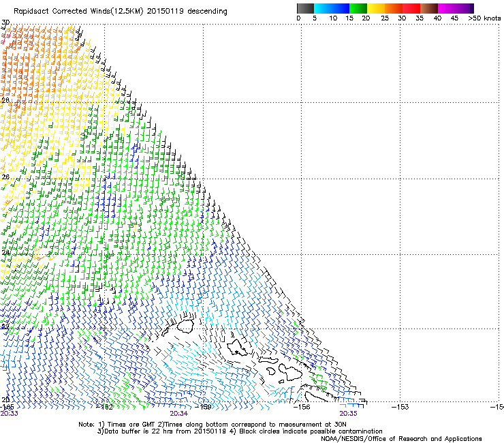
Task: Click the latitude label '30'
Action: click(5, 22)
